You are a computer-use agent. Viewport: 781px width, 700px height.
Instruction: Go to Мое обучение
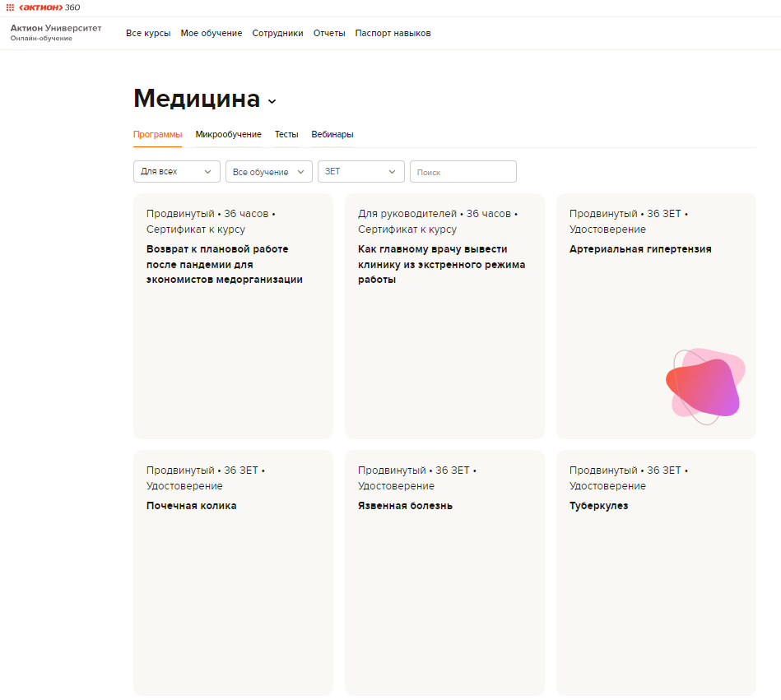tap(212, 33)
